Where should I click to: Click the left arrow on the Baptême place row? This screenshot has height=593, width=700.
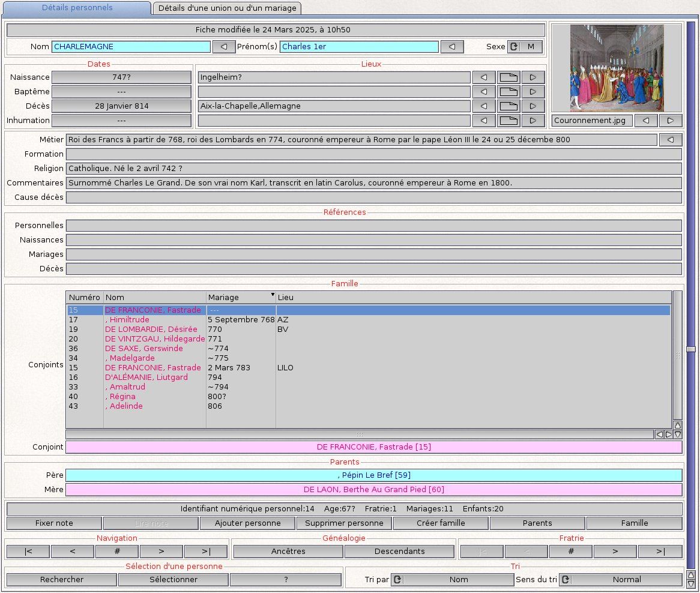point(484,92)
